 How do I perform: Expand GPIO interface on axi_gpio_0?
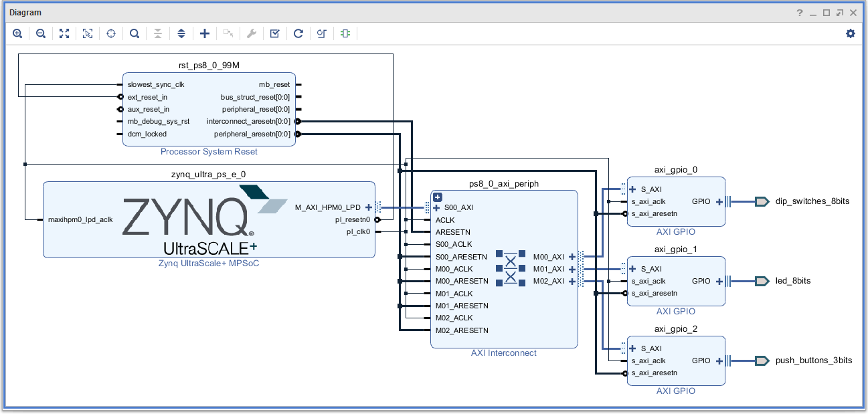tap(719, 201)
